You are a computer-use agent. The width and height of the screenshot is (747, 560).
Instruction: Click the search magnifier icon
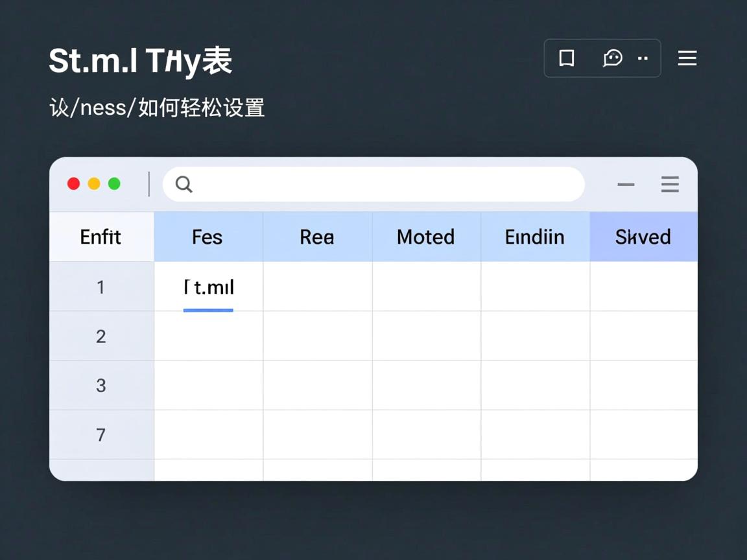point(183,184)
